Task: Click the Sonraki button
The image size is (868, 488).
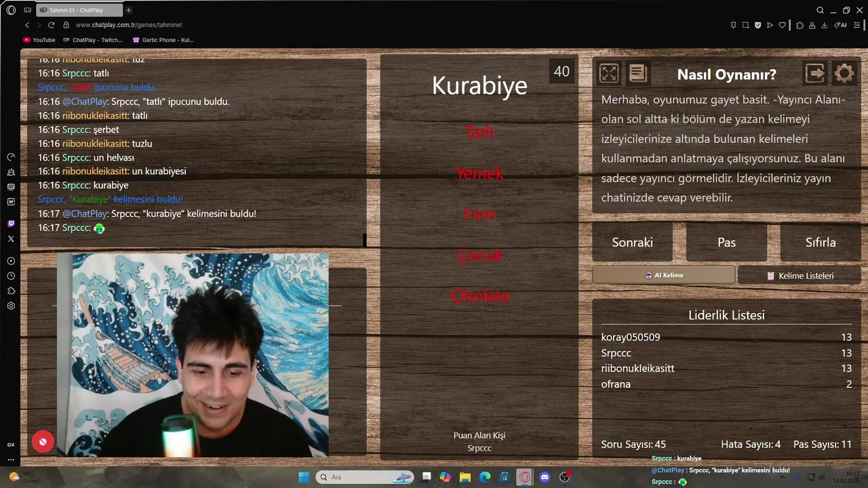Action: (632, 242)
